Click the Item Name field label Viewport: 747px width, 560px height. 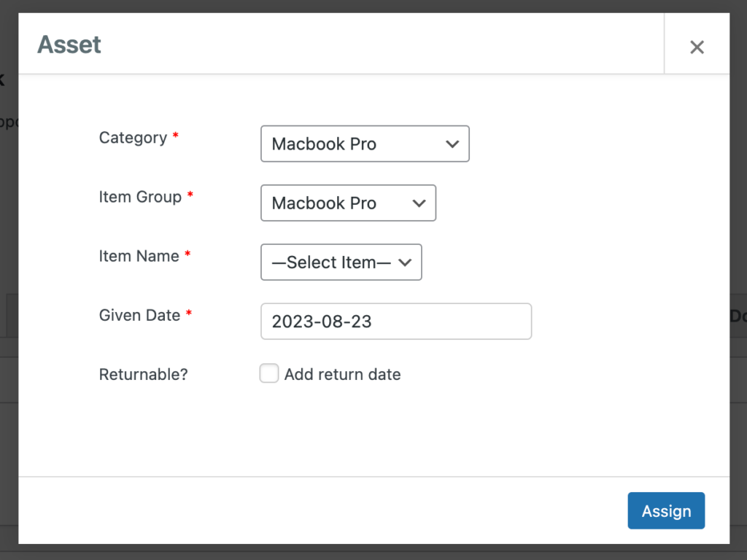(139, 256)
